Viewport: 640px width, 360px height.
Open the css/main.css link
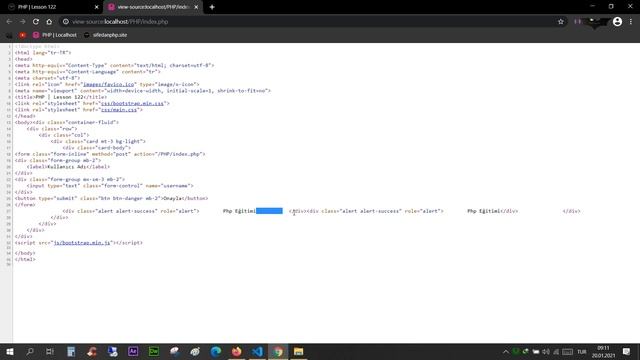(119, 110)
